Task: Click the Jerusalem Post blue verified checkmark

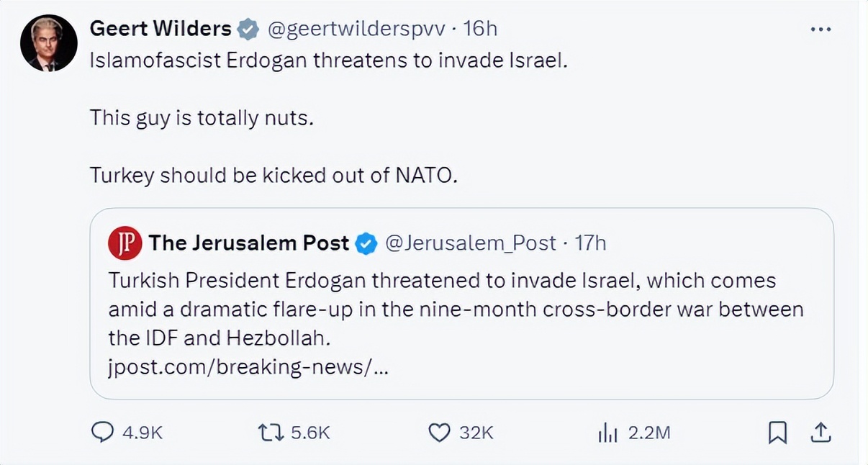Action: (367, 244)
